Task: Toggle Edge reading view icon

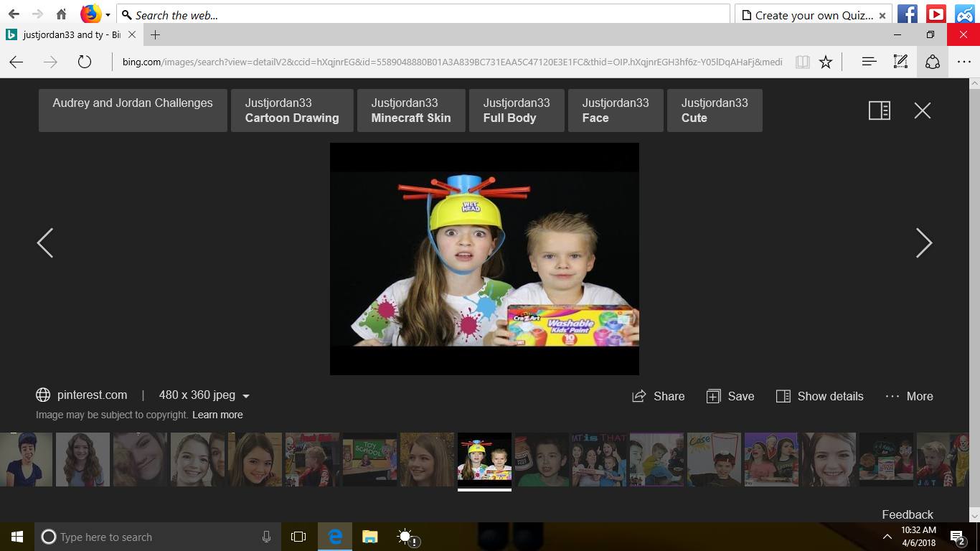Action: 803,62
